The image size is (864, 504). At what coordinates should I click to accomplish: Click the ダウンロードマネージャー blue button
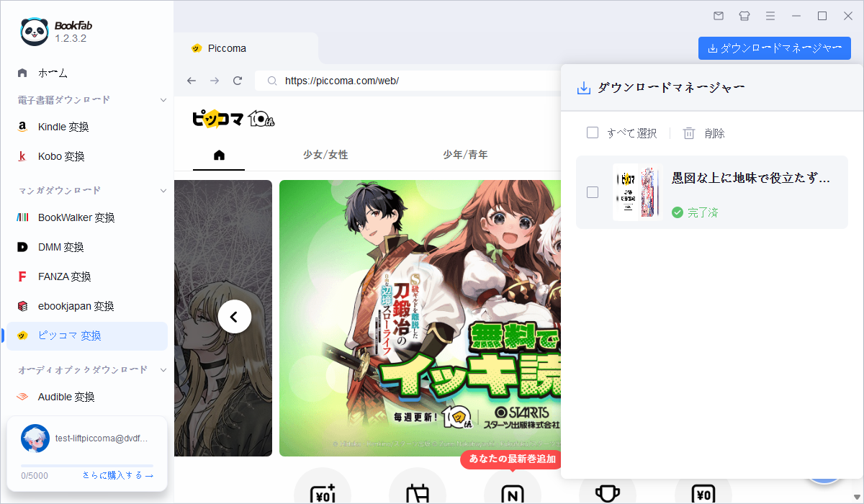(x=775, y=48)
